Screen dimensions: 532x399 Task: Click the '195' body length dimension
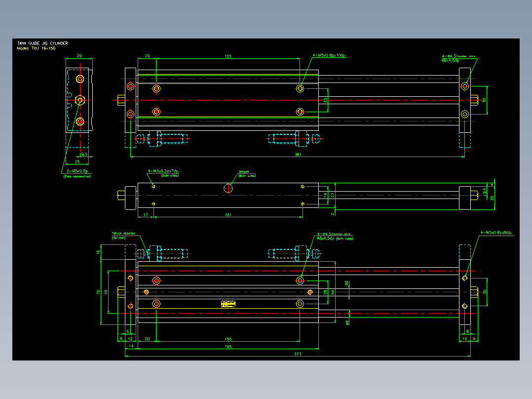(x=228, y=347)
